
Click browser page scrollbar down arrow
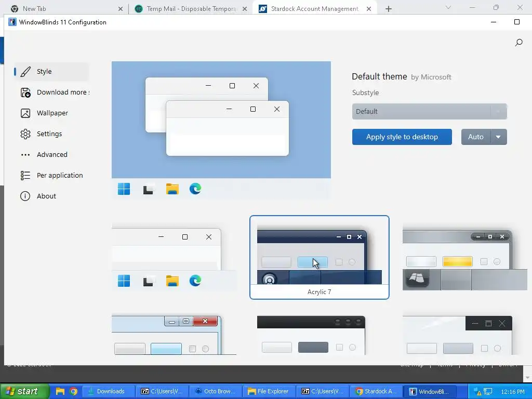(x=527, y=378)
